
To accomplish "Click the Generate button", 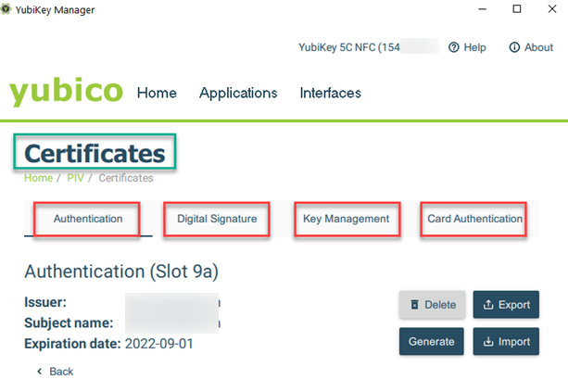I will point(432,342).
